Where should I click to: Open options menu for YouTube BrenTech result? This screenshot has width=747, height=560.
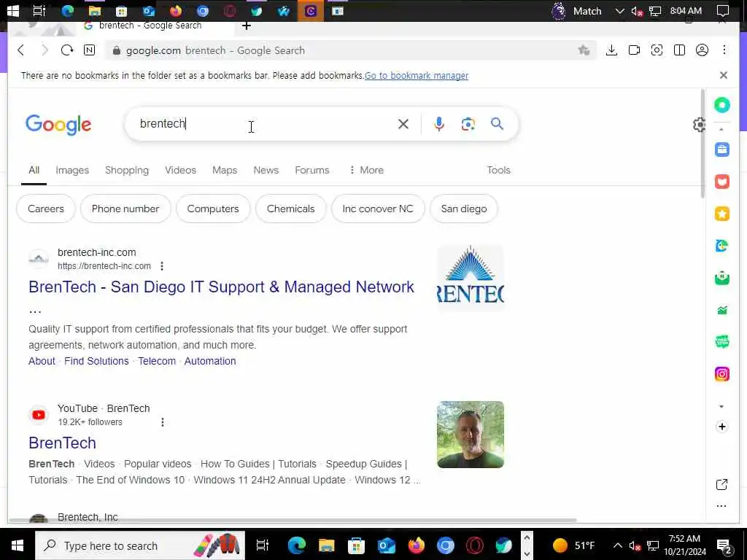tap(163, 422)
